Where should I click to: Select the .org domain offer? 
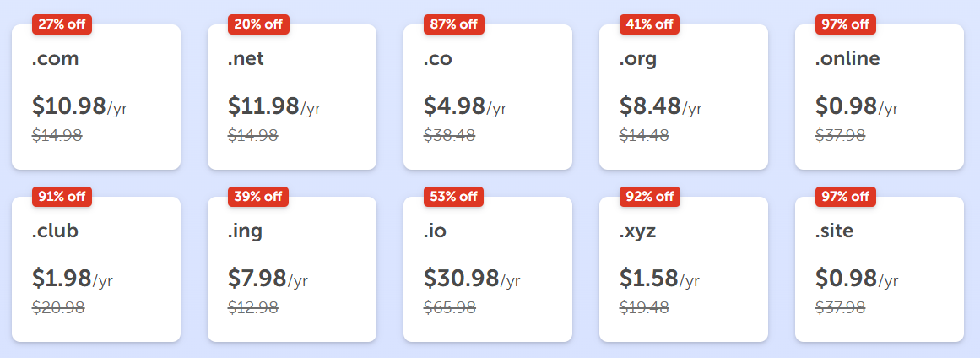pyautogui.click(x=683, y=97)
